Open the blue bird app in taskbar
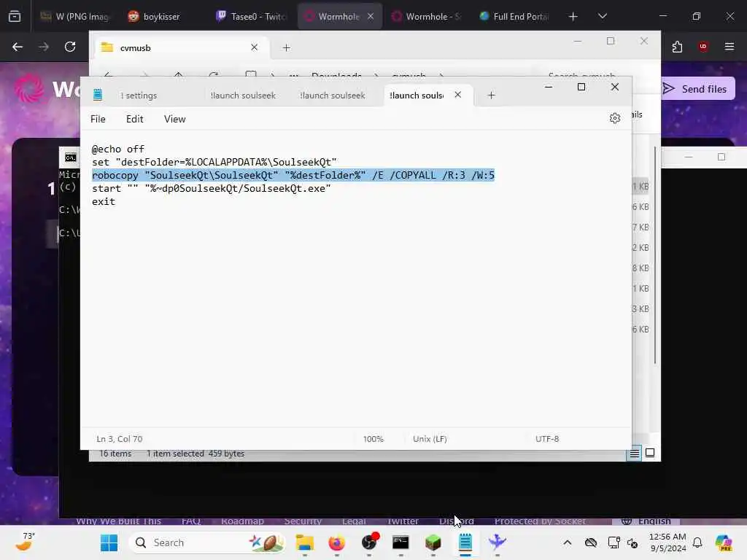 497,542
